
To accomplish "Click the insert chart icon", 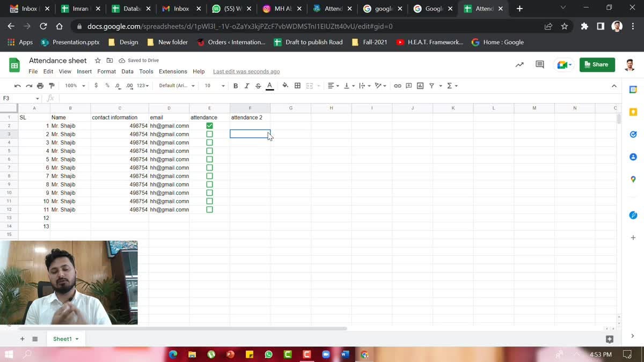I will (420, 86).
